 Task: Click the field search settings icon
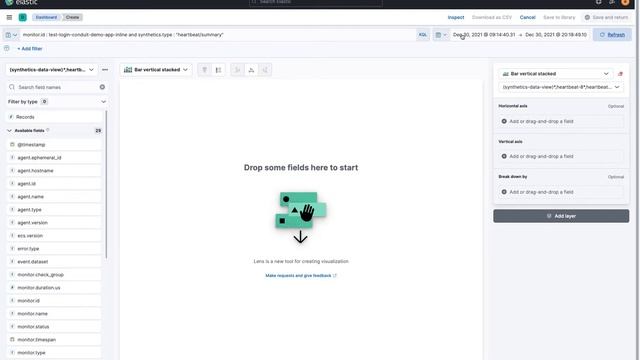[102, 87]
